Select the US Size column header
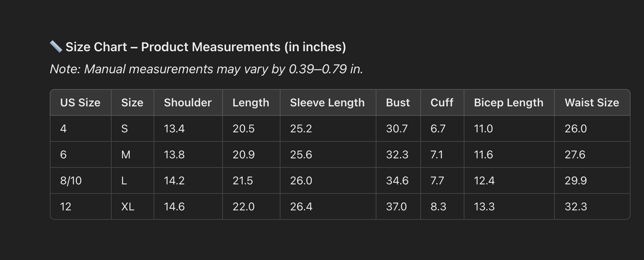 80,102
